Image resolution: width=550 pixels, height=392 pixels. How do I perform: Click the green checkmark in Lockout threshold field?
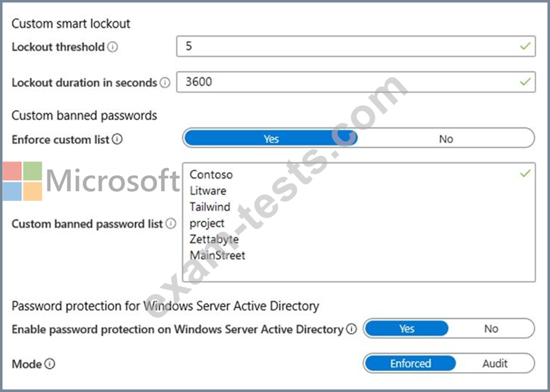point(525,46)
